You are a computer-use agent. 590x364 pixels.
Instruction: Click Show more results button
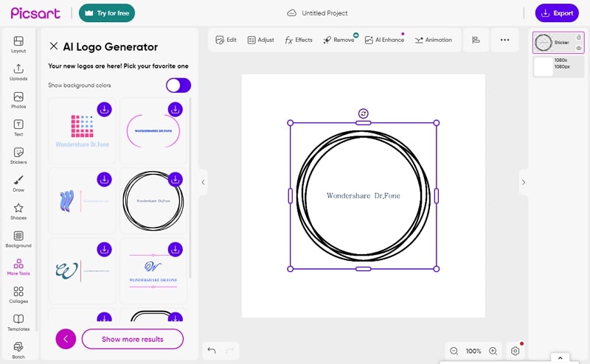tap(133, 339)
